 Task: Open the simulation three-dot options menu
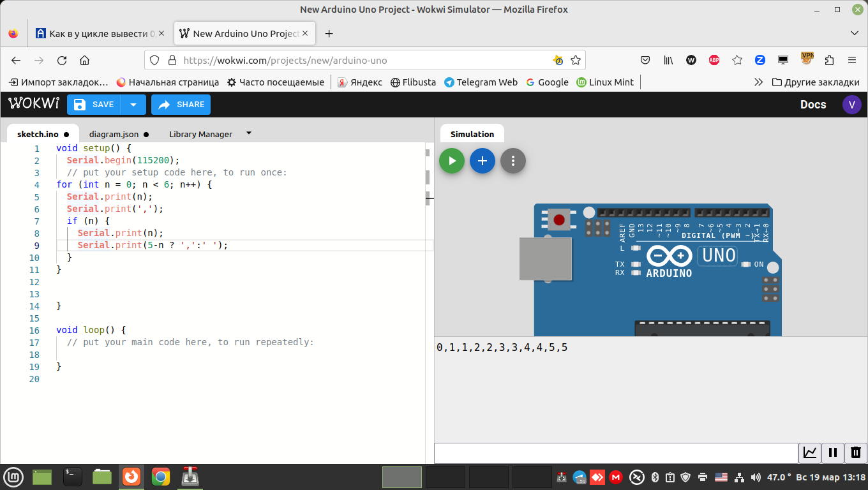[x=513, y=161]
